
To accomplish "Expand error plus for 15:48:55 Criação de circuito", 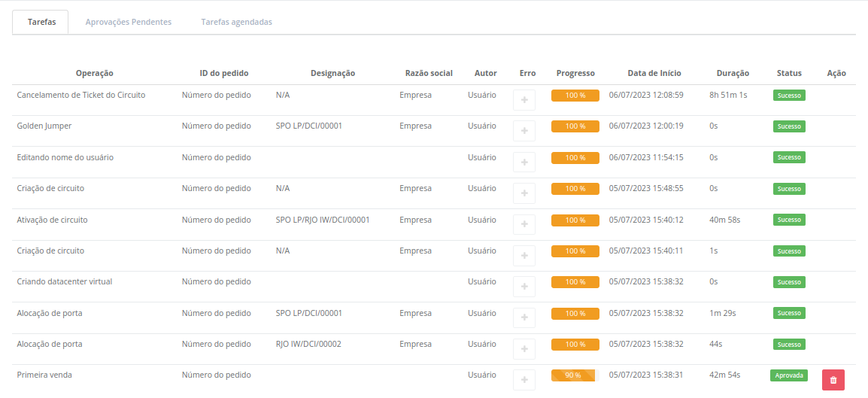I will pyautogui.click(x=524, y=194).
